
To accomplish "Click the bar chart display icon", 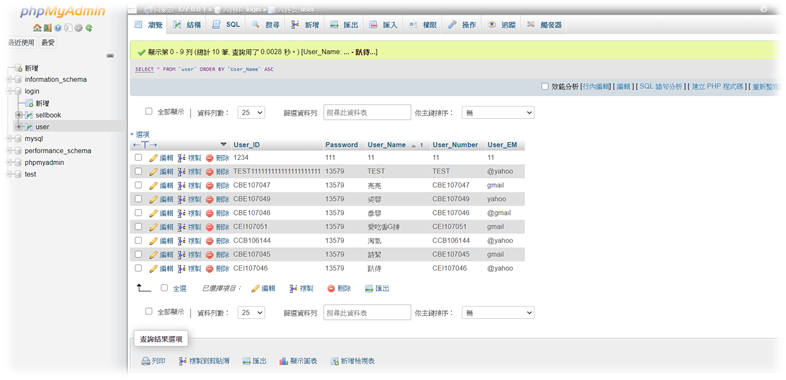I will [x=283, y=361].
